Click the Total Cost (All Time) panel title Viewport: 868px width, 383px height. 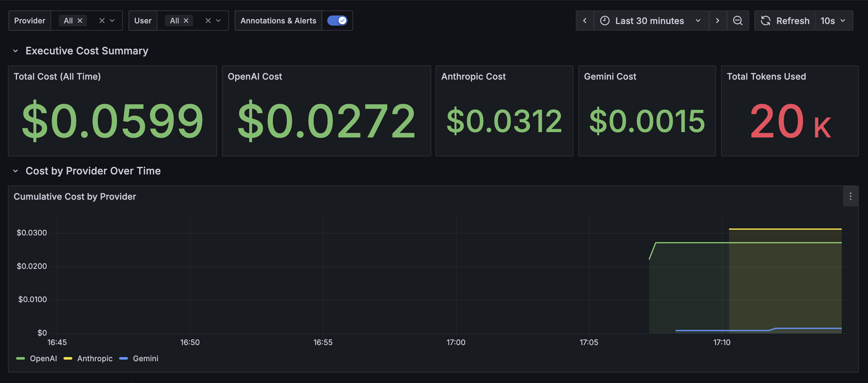coord(57,76)
